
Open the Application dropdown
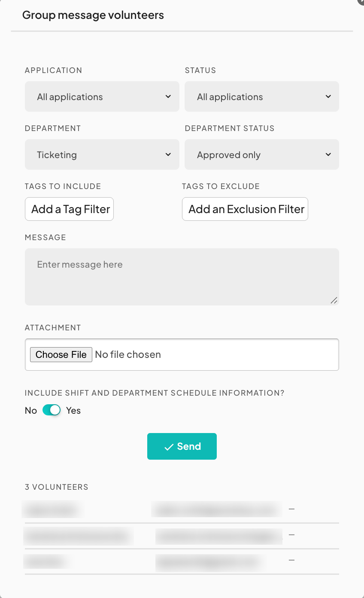[102, 97]
